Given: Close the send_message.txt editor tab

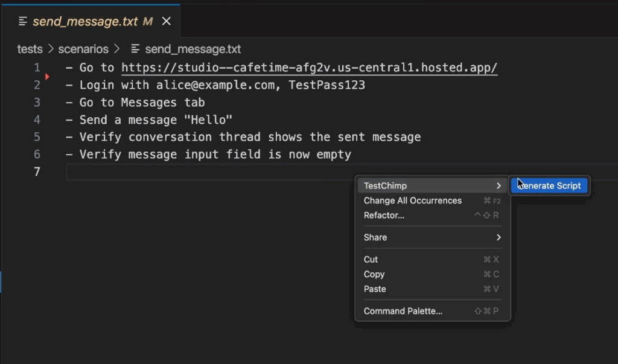Looking at the screenshot, I should point(167,22).
